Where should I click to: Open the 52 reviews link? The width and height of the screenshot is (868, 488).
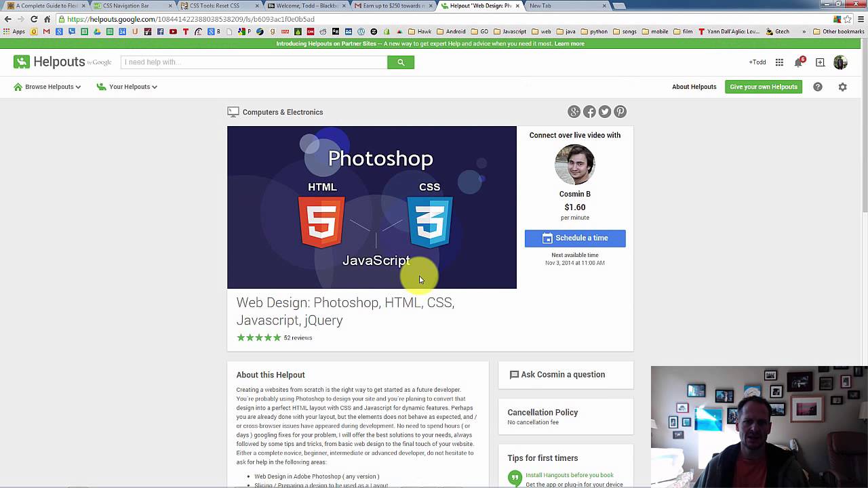point(298,338)
